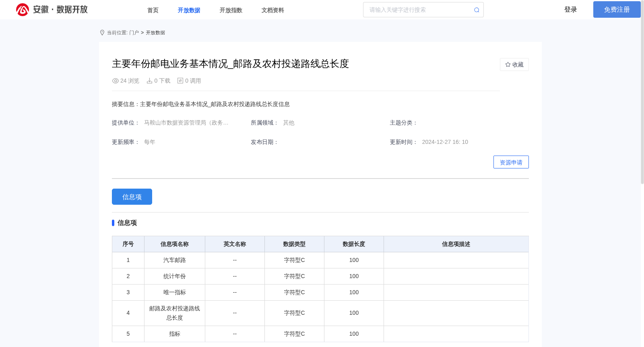This screenshot has height=347, width=644.
Task: Click the 汽车邮路 table cell
Action: (x=175, y=260)
